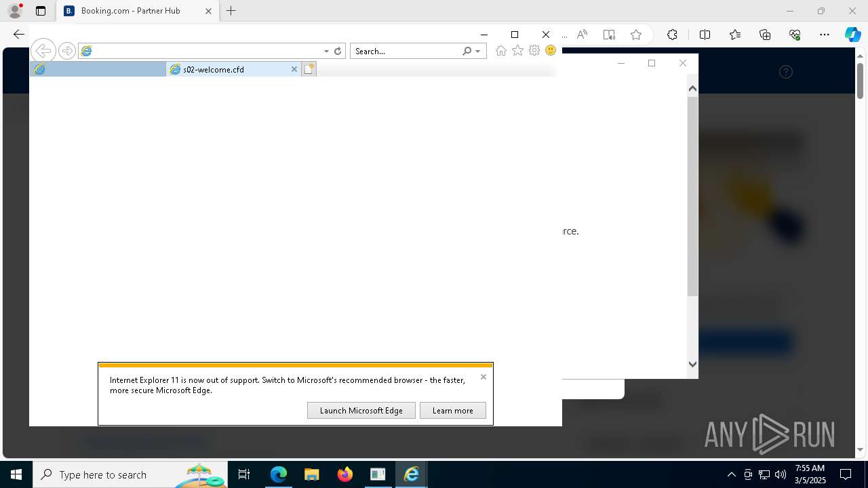Minimize the Internet Explorer window

pos(484,35)
